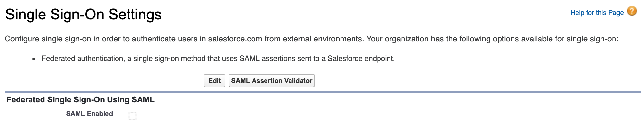Toggle the SAML Enabled checkbox
The width and height of the screenshot is (644, 138).
point(132,116)
